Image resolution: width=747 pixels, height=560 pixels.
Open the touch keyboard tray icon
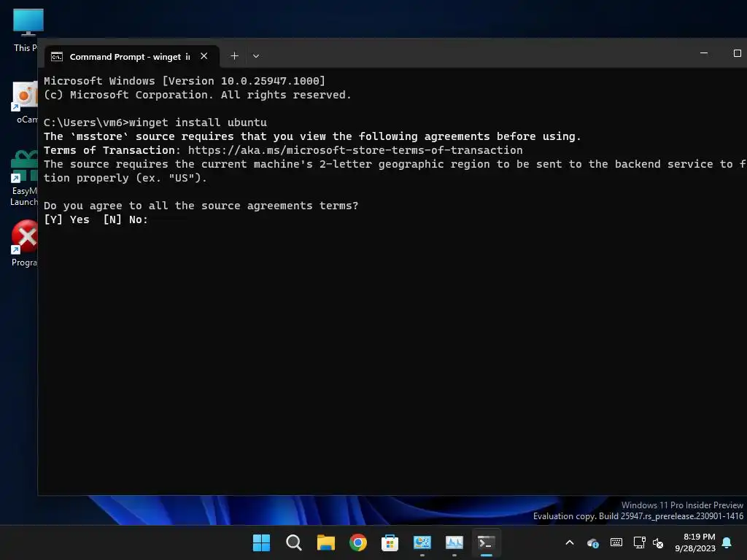(616, 542)
